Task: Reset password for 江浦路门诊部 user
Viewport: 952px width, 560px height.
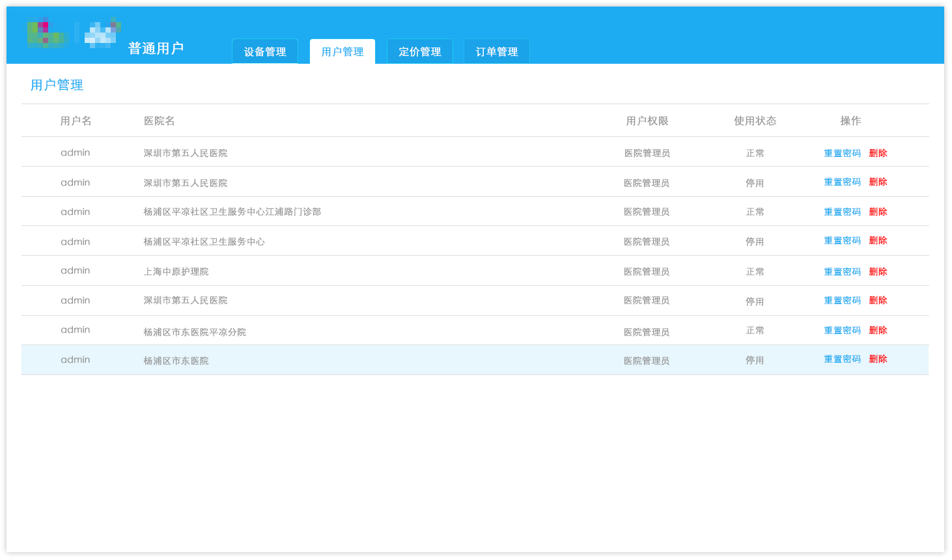Action: [x=843, y=212]
